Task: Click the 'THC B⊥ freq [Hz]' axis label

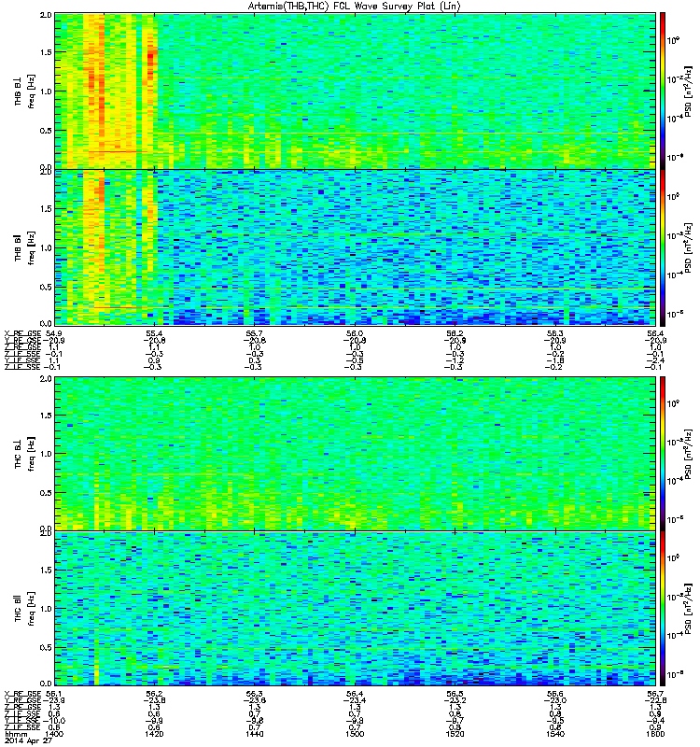Action: pyautogui.click(x=25, y=454)
